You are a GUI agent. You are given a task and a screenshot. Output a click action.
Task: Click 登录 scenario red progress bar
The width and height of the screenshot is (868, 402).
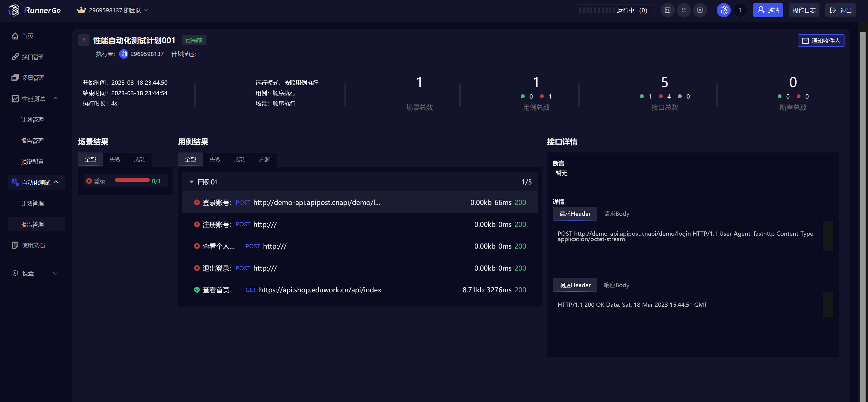[132, 180]
